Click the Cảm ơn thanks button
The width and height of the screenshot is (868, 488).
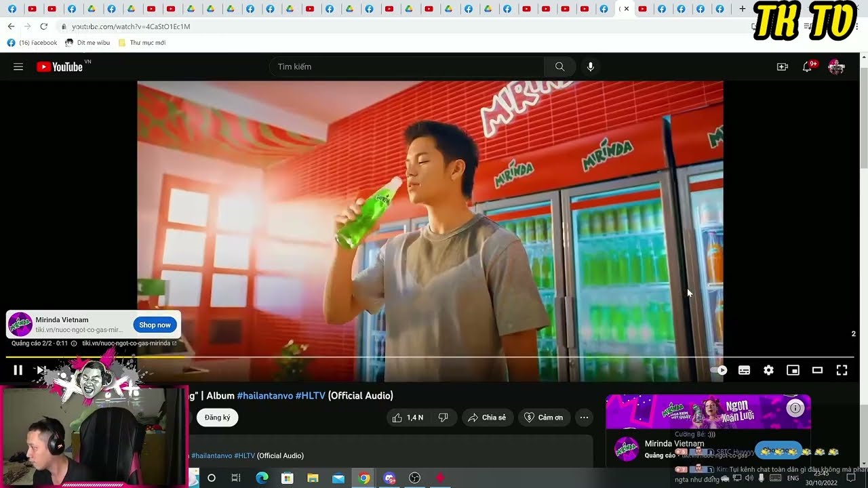(544, 418)
